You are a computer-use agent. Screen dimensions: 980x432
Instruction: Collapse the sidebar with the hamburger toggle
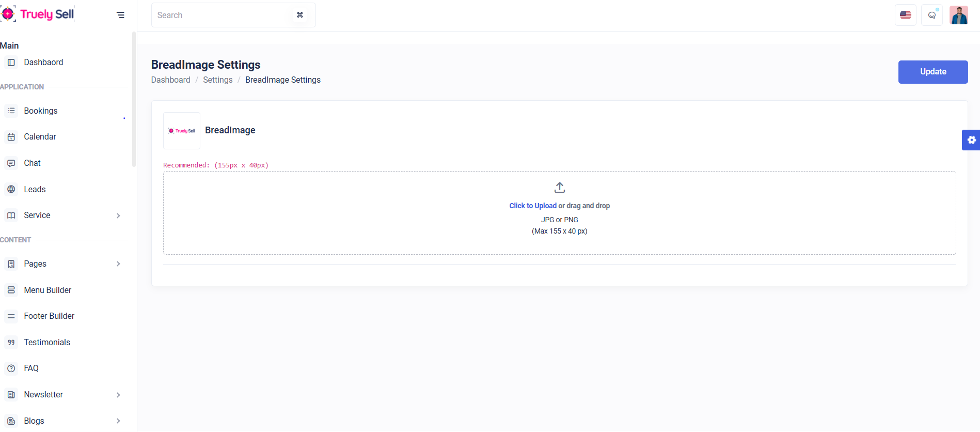(x=120, y=15)
